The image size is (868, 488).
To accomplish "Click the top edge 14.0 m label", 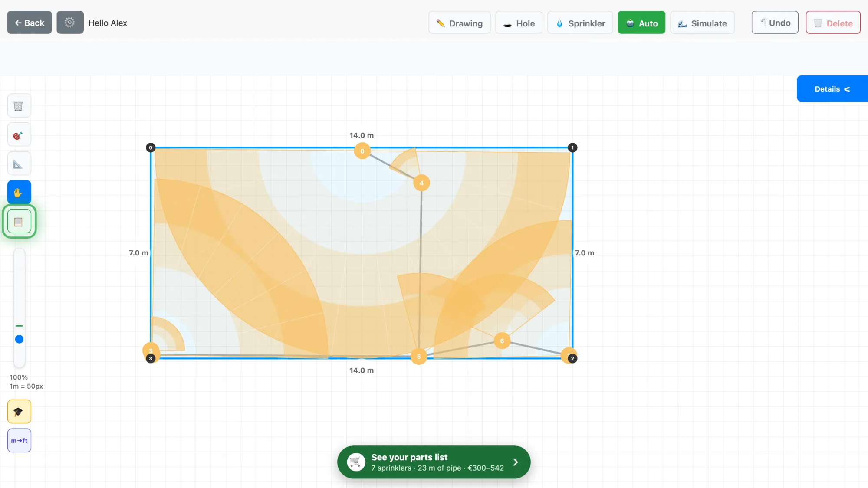I will pos(362,135).
